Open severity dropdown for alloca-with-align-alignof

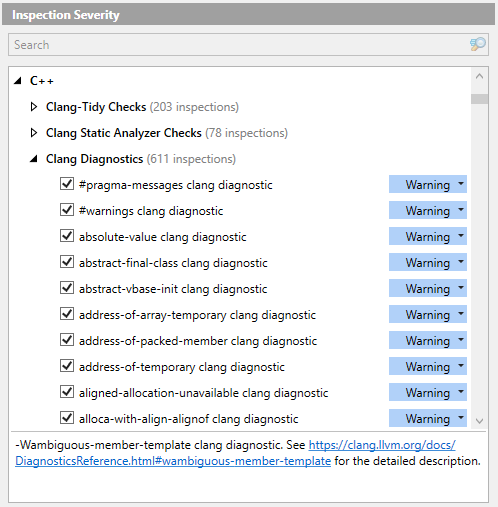coord(428,418)
